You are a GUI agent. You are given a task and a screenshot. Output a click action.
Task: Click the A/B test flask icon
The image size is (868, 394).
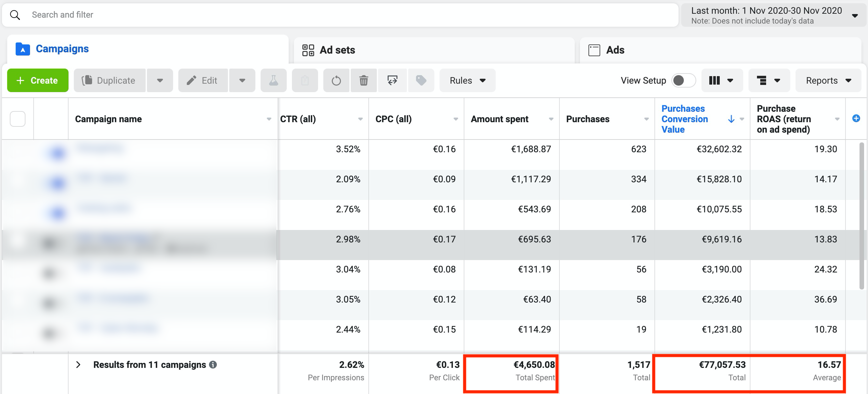(273, 80)
